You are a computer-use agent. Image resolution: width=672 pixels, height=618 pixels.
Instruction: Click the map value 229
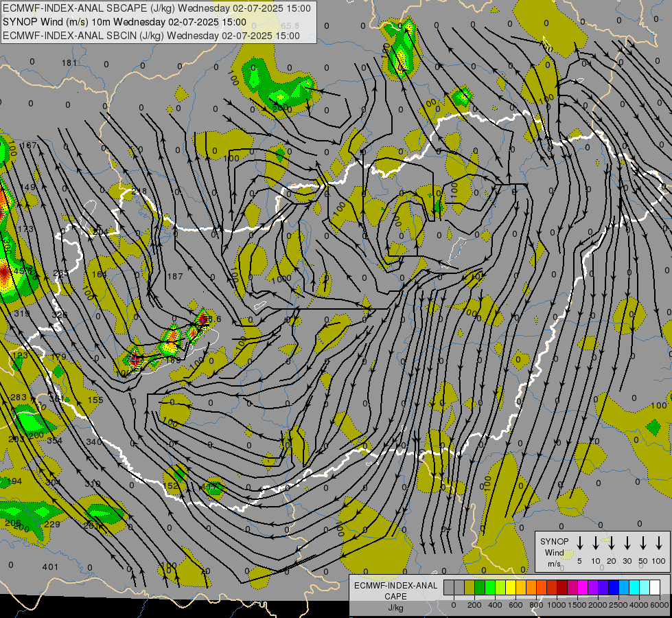(52, 524)
